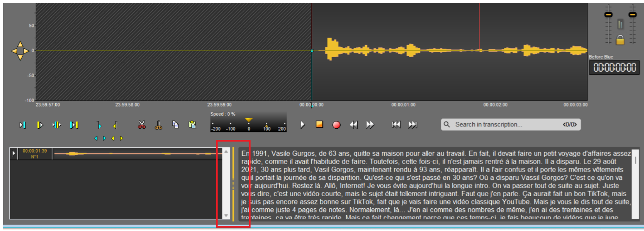Click the red scissors cut icon
644x231 pixels.
(142, 125)
